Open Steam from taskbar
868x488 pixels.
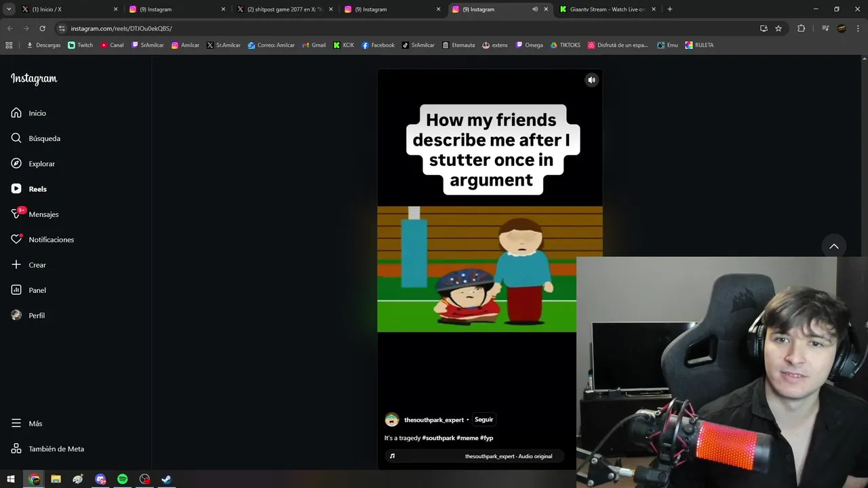[166, 479]
